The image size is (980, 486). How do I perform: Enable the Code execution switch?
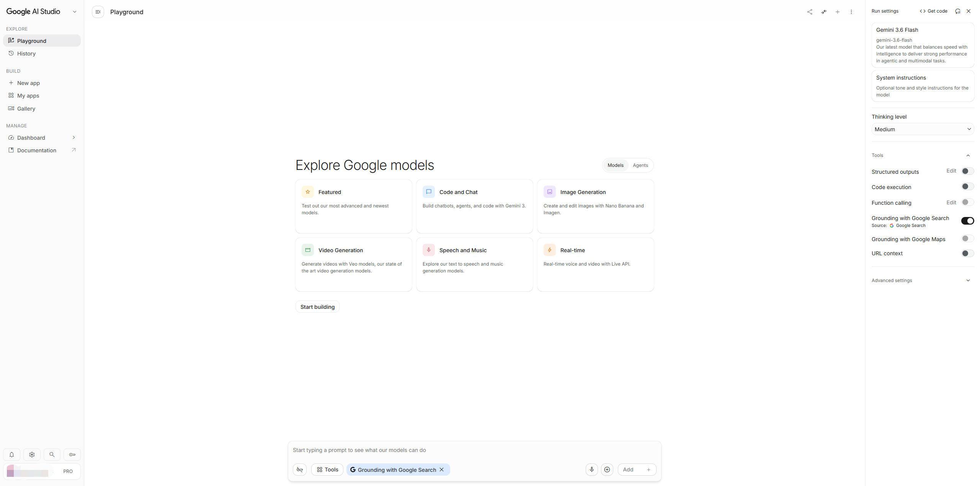click(967, 187)
